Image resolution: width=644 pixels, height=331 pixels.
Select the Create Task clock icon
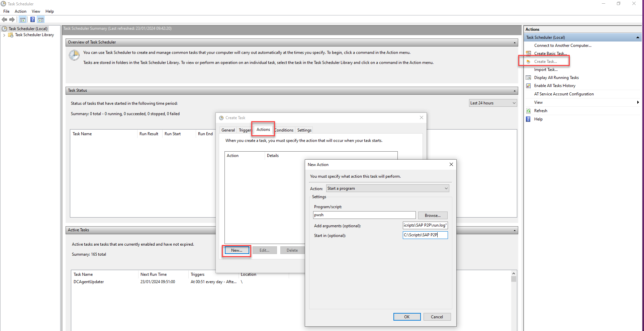coord(529,61)
